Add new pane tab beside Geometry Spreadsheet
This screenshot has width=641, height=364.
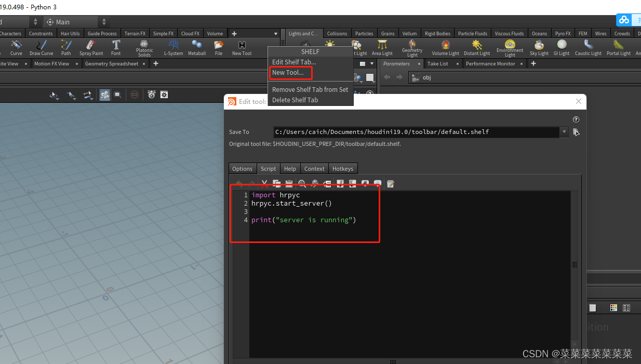pyautogui.click(x=155, y=63)
